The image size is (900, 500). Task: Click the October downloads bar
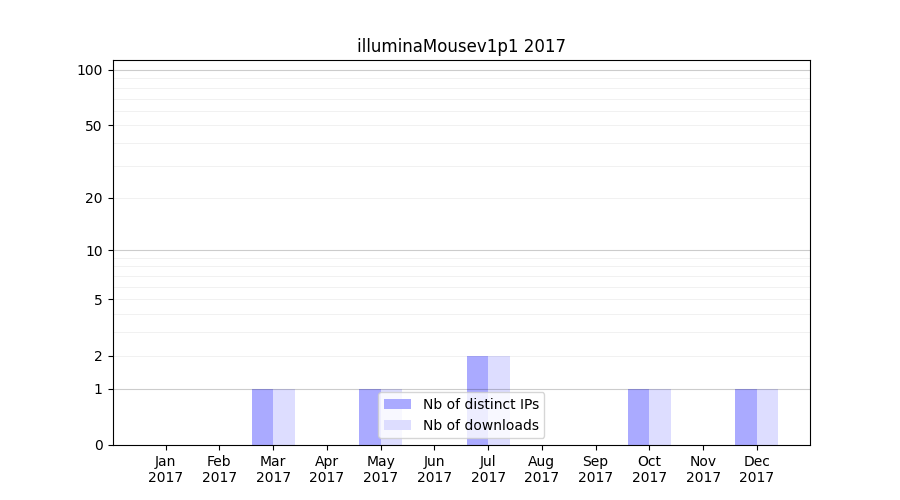[x=660, y=417]
